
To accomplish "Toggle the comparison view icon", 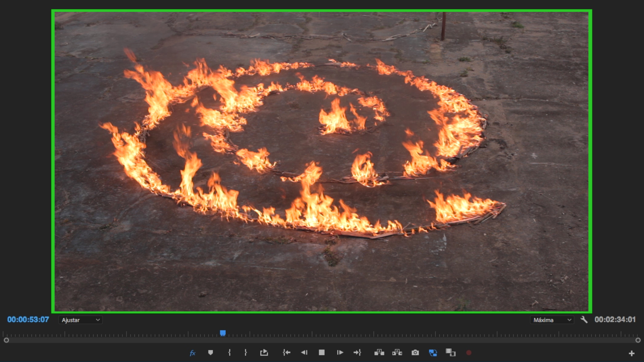I will click(450, 353).
